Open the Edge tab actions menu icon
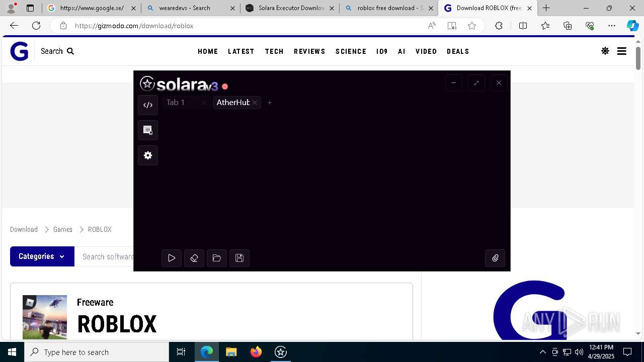Screen dimensions: 644x362 (30, 8)
